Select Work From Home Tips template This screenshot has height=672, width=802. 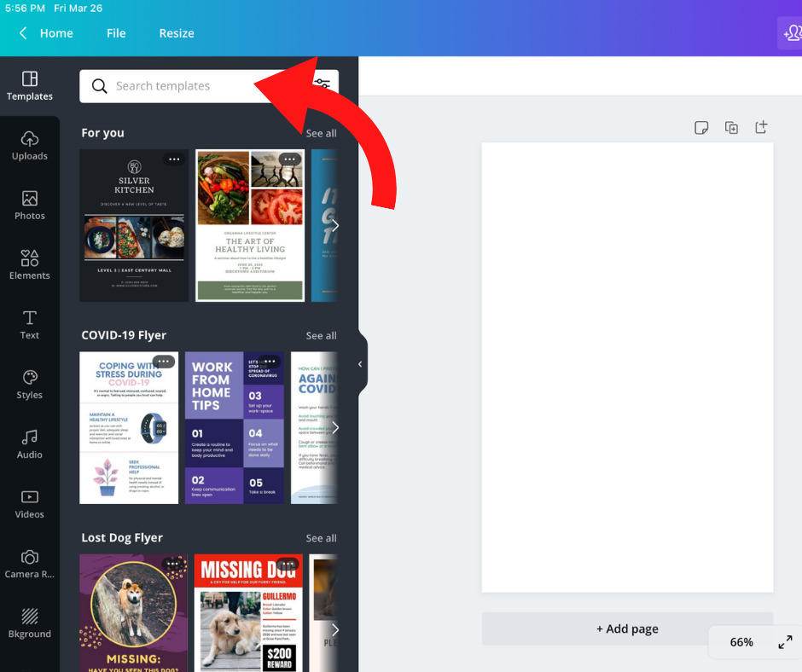(235, 427)
